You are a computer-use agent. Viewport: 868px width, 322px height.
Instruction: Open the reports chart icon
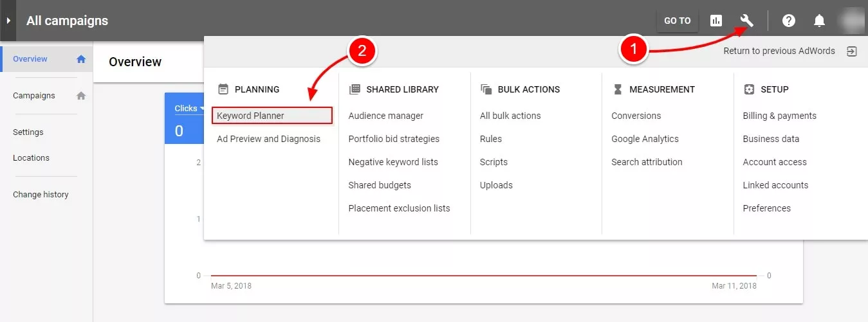pyautogui.click(x=716, y=21)
